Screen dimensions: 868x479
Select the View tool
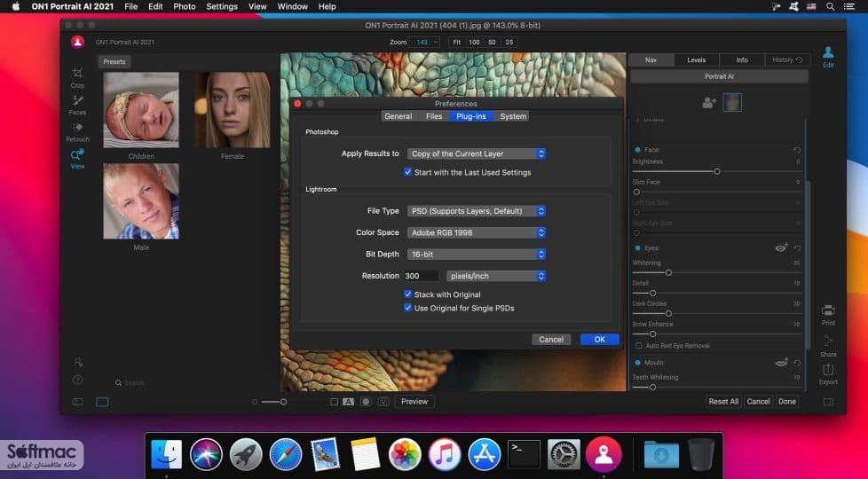pos(77,159)
